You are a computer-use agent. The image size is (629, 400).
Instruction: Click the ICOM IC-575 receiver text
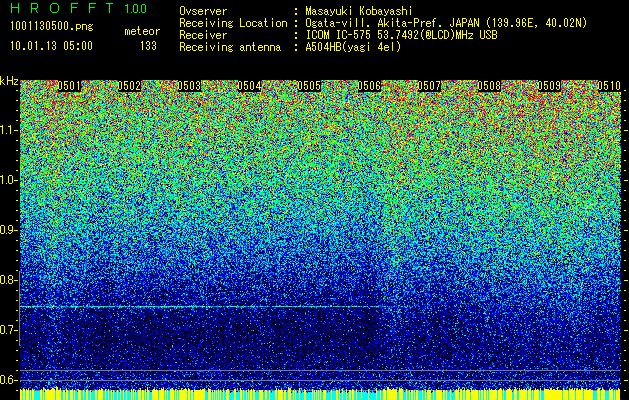click(401, 35)
